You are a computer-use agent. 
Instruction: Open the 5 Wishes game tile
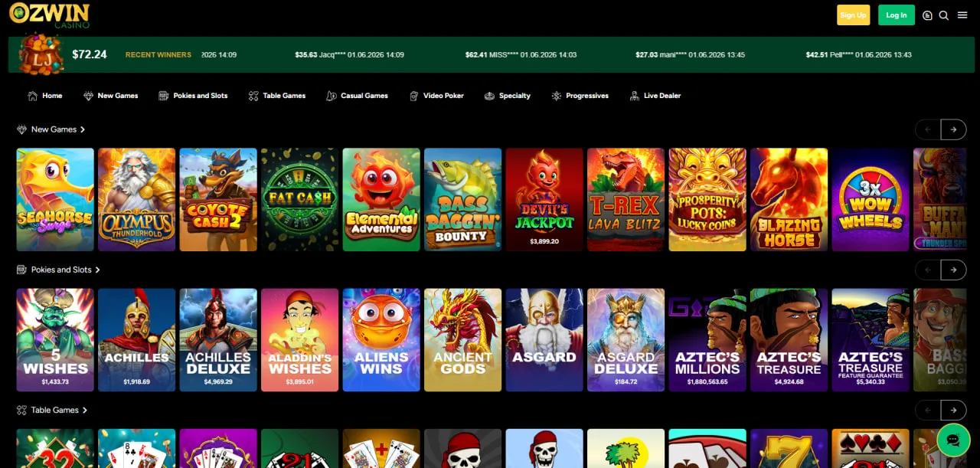pos(55,339)
